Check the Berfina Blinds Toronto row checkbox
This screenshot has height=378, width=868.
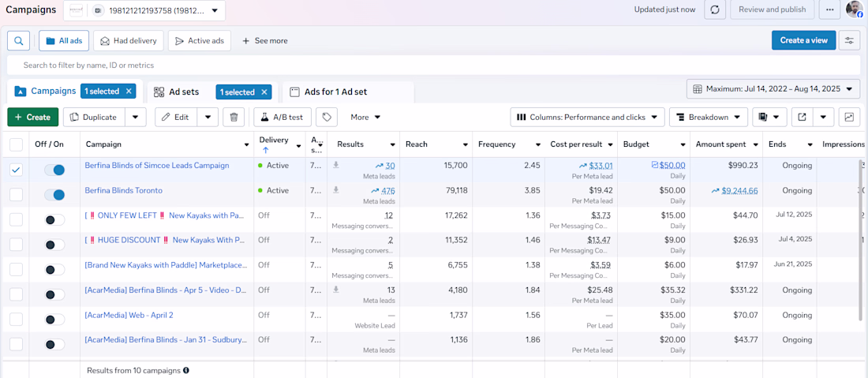click(16, 195)
